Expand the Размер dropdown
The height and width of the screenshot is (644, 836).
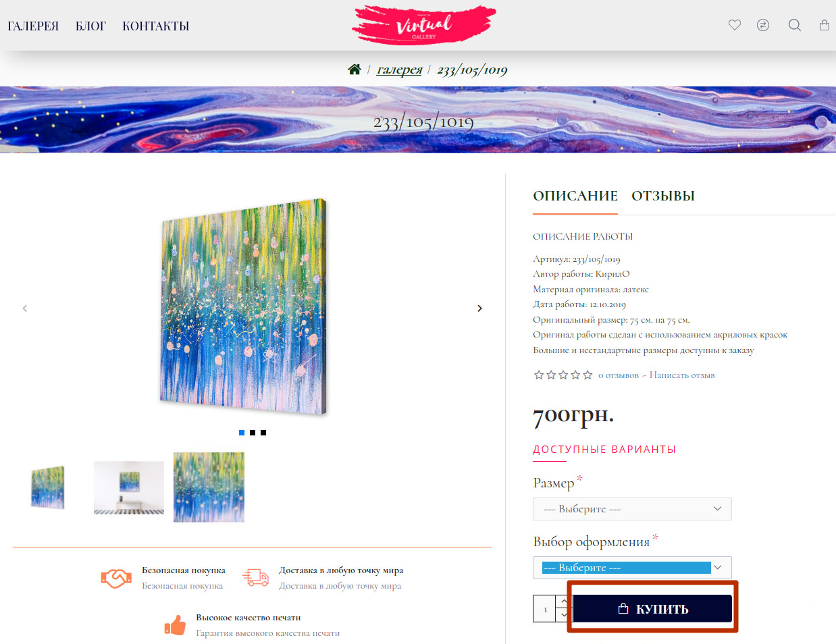tap(632, 509)
